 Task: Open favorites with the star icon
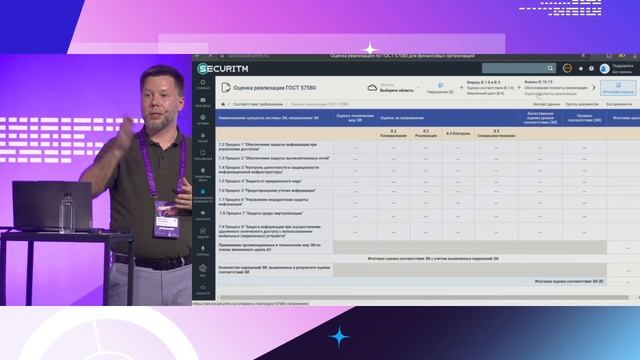tap(581, 69)
